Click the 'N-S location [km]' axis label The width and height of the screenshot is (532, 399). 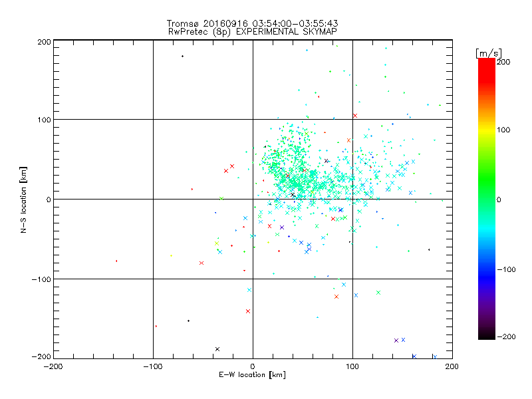(23, 200)
